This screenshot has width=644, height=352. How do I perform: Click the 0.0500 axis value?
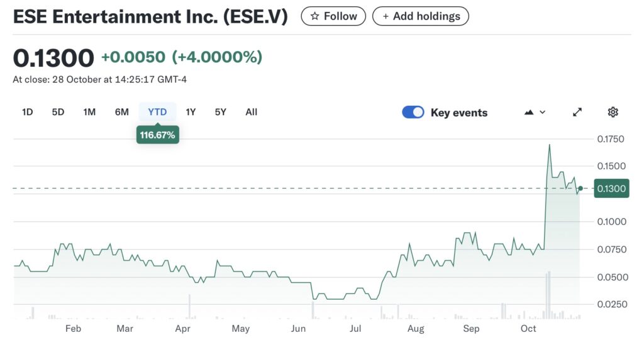613,277
